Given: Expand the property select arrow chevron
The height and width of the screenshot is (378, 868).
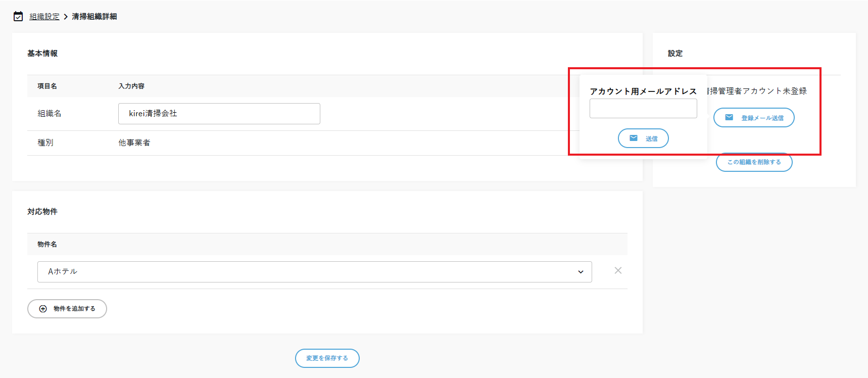Looking at the screenshot, I should (581, 272).
